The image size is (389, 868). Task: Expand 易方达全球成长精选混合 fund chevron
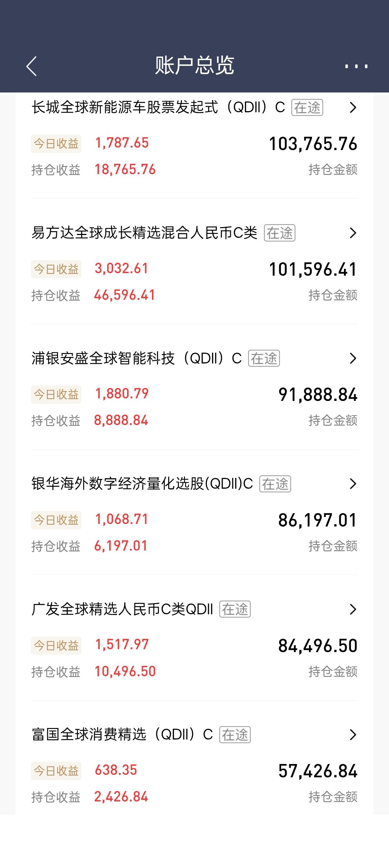[x=353, y=233]
